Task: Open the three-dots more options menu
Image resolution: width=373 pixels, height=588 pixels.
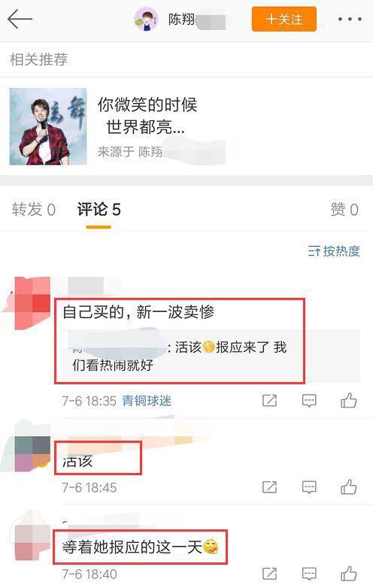Action: coord(350,19)
